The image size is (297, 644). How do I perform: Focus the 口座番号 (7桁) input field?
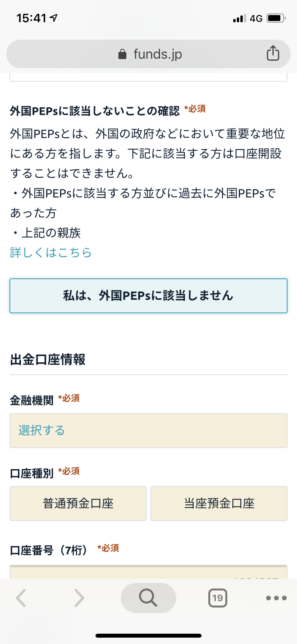[x=148, y=572]
